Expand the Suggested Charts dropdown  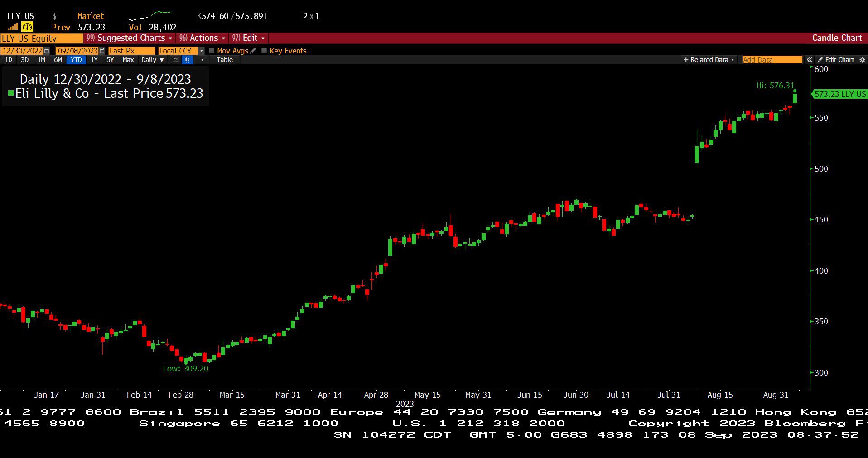coord(130,38)
